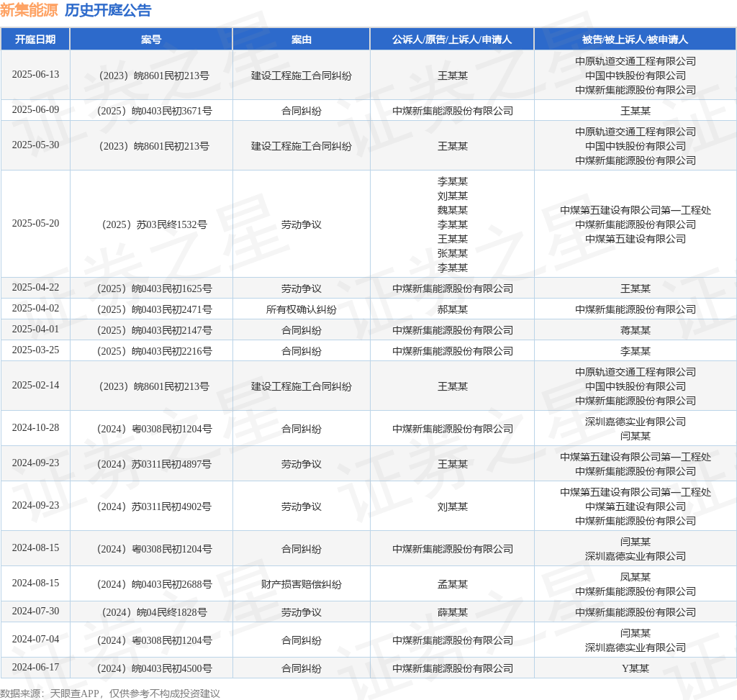Select date cell 2025-05-20
This screenshot has width=737, height=700.
click(36, 223)
